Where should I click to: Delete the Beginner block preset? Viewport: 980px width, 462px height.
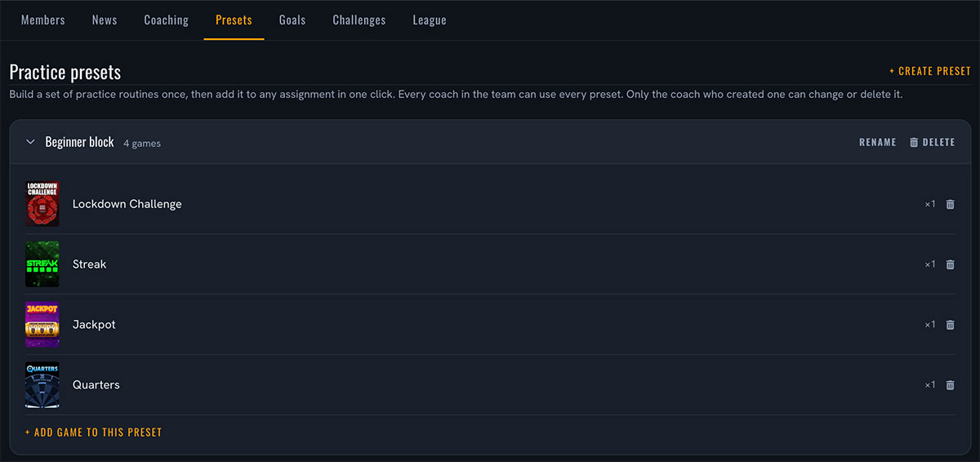933,142
